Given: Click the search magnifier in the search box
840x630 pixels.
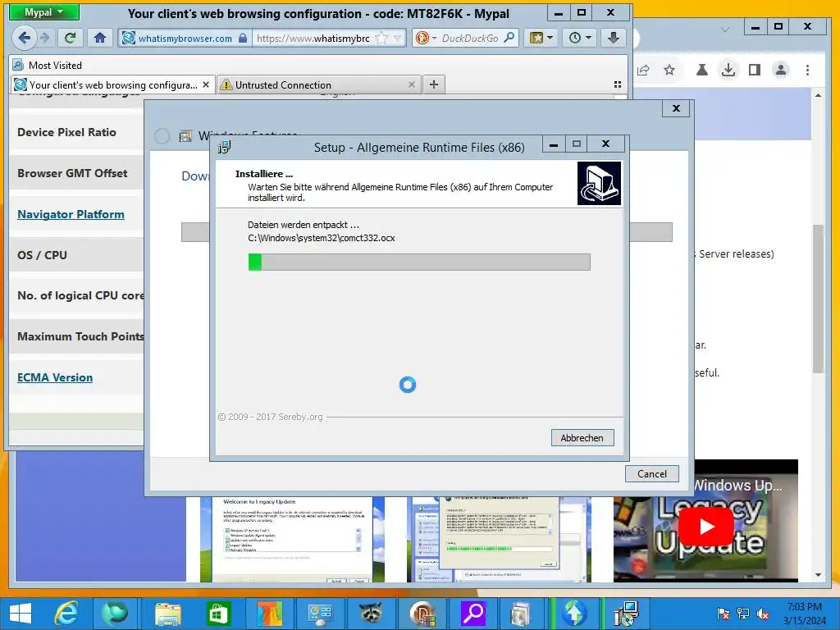Looking at the screenshot, I should [x=509, y=38].
